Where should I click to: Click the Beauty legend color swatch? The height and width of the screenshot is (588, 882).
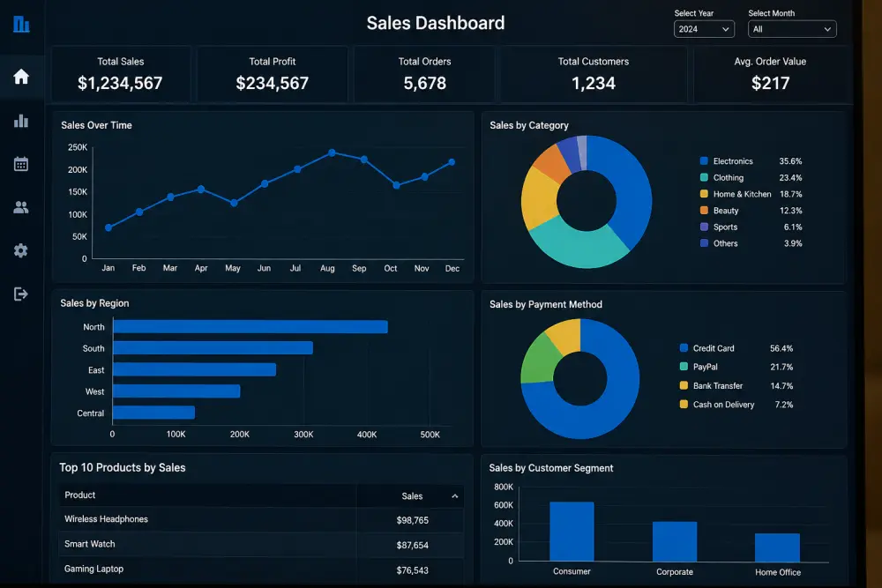coord(704,210)
